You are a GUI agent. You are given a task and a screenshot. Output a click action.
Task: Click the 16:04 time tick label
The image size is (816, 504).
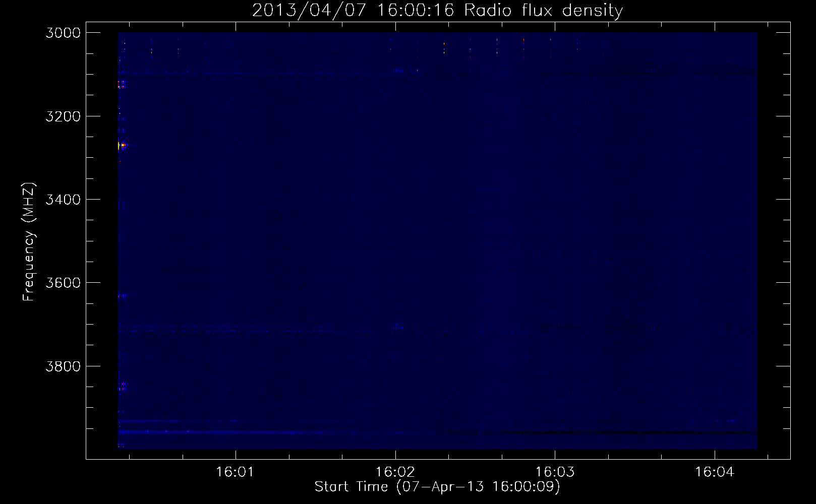(715, 472)
